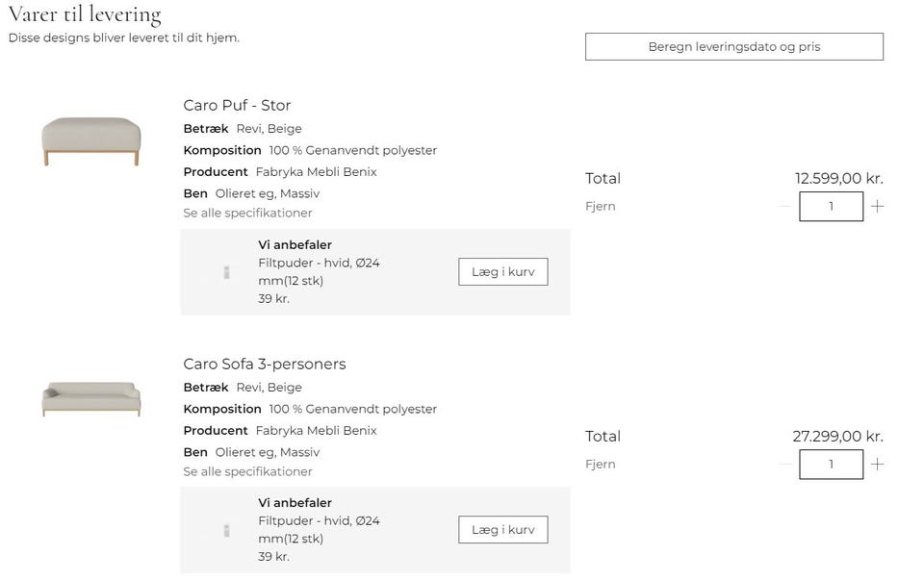
Task: Click the Caro Sofa quantity input field
Action: (831, 465)
